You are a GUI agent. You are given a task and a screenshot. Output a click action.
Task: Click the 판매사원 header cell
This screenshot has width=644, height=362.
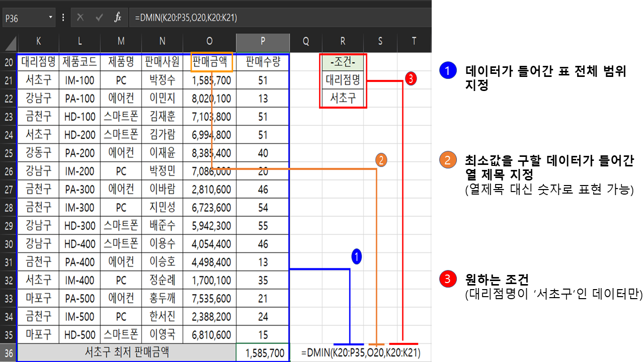pyautogui.click(x=162, y=62)
